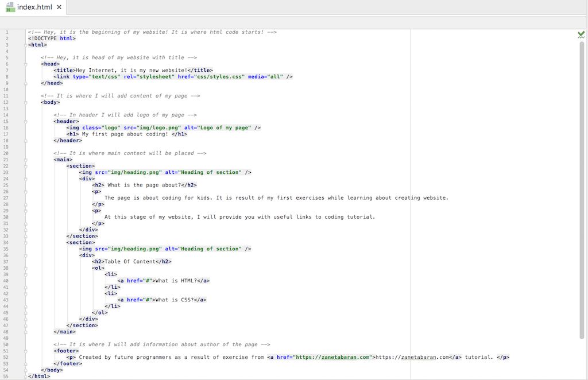Click the class="logo" attribute on line 16
Screen dimensions: 588x380
(x=101, y=128)
